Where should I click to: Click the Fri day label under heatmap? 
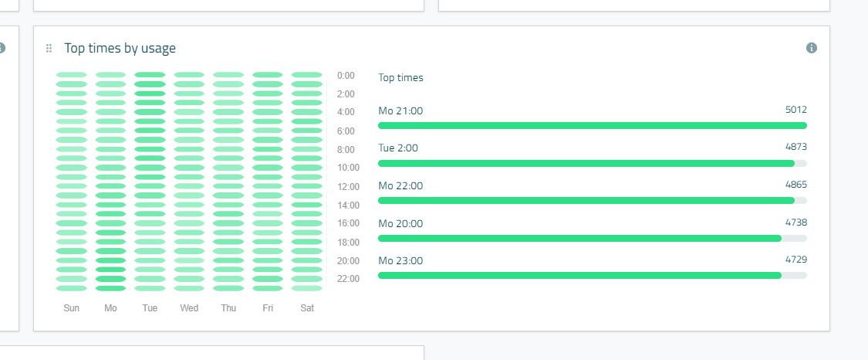tap(268, 308)
